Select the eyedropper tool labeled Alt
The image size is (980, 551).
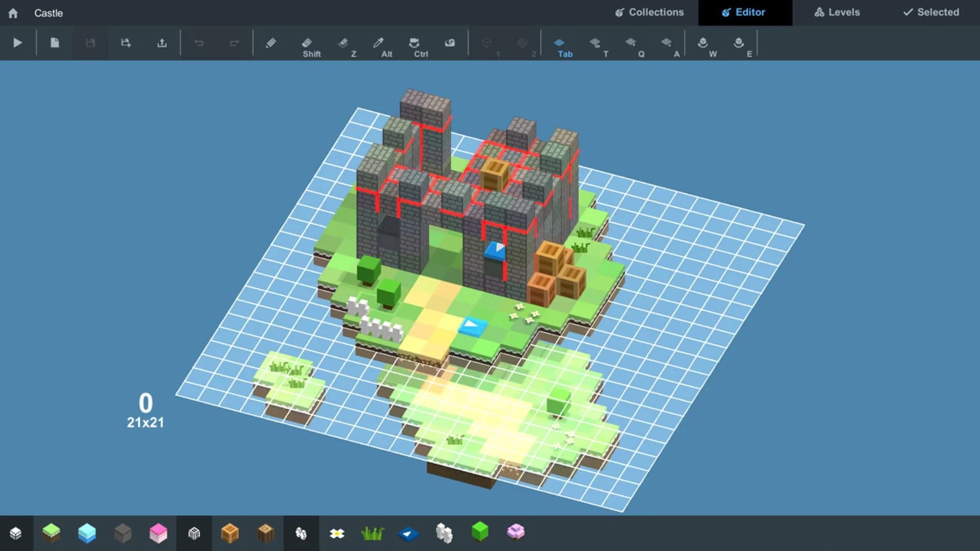coord(378,43)
